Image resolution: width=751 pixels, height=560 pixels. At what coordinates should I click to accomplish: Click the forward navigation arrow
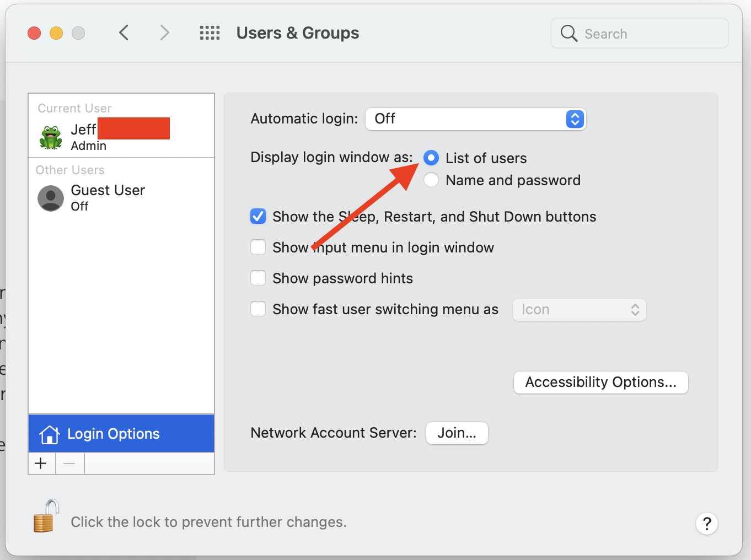(164, 33)
